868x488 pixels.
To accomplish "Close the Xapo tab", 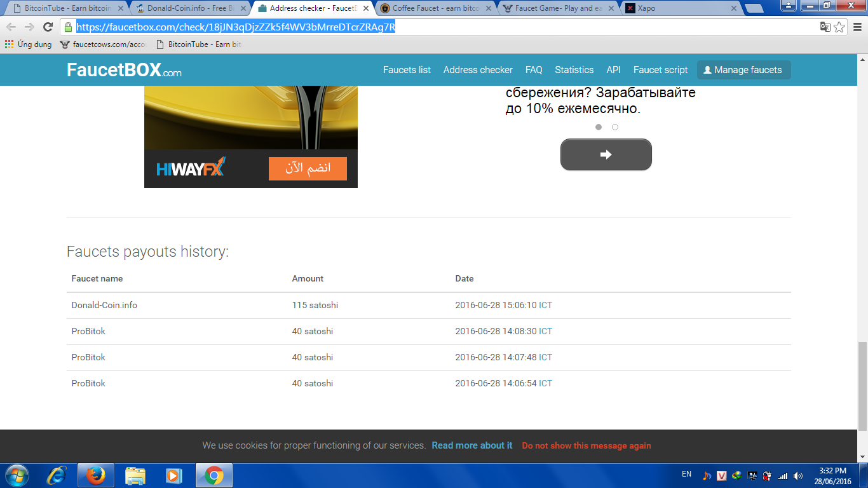I will click(734, 8).
